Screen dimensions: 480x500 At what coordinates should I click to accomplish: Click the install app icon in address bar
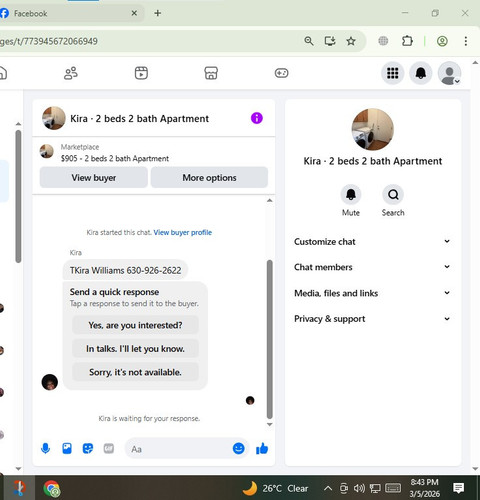(330, 41)
